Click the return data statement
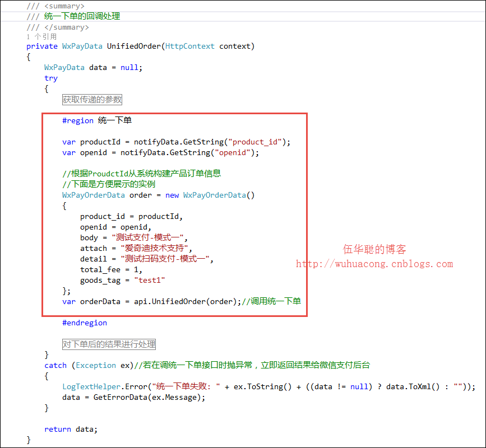 [x=71, y=430]
